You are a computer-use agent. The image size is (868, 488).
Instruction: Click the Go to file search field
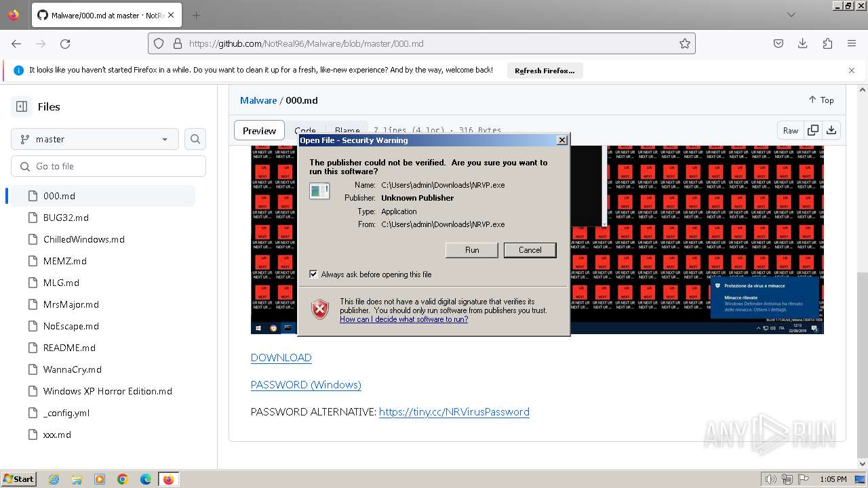(108, 166)
